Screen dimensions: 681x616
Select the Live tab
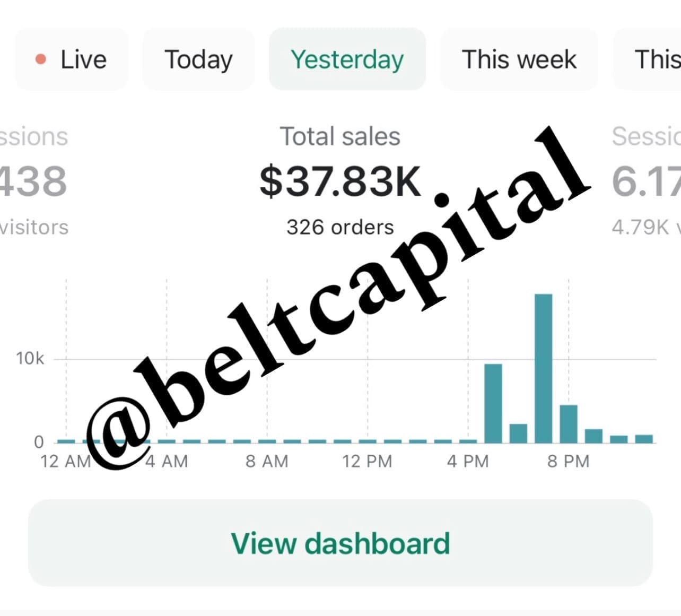coord(72,59)
